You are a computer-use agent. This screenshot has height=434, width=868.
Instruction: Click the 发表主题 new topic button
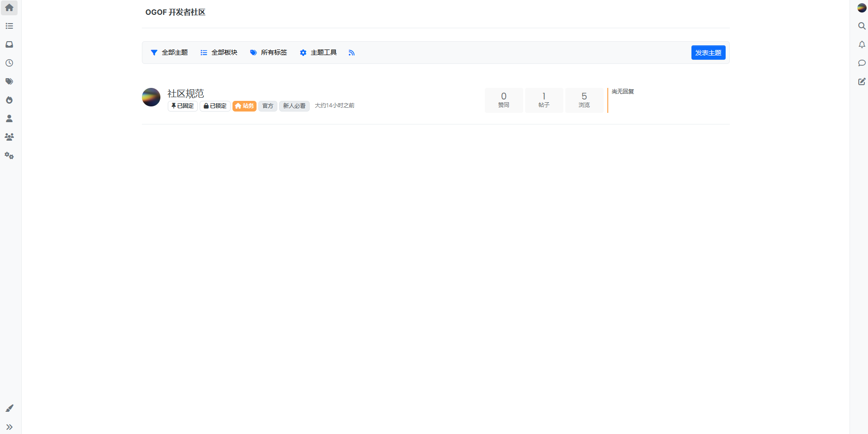point(708,53)
